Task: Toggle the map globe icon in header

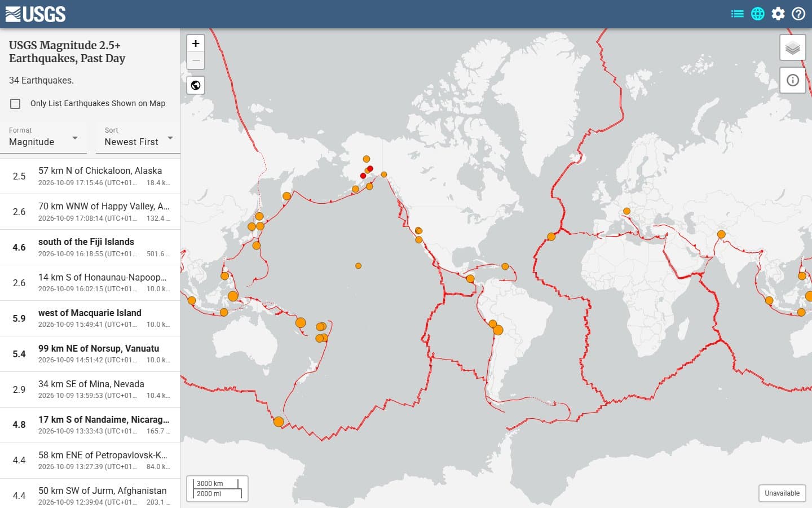Action: click(758, 14)
